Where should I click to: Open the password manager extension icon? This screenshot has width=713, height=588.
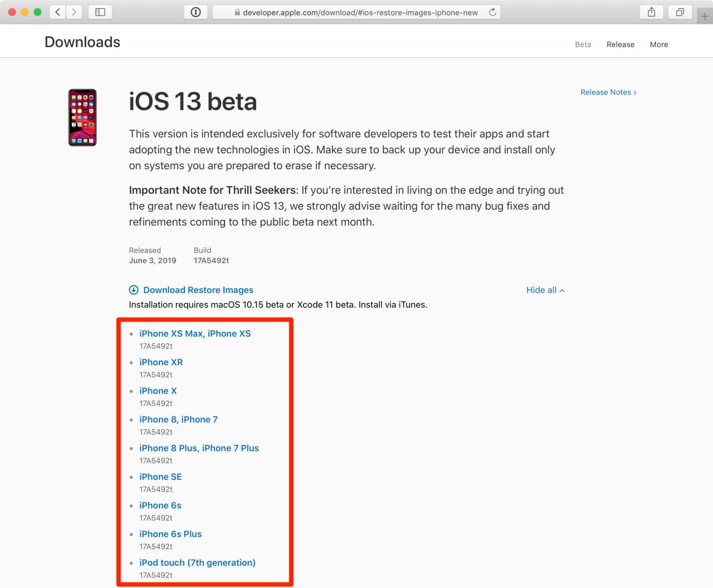click(196, 12)
